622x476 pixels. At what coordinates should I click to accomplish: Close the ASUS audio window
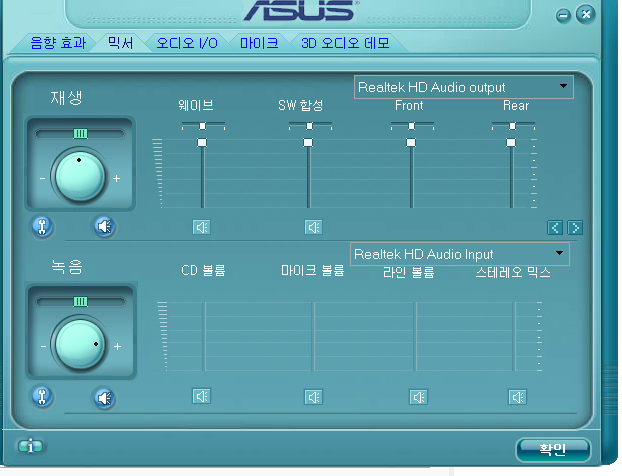(x=586, y=14)
